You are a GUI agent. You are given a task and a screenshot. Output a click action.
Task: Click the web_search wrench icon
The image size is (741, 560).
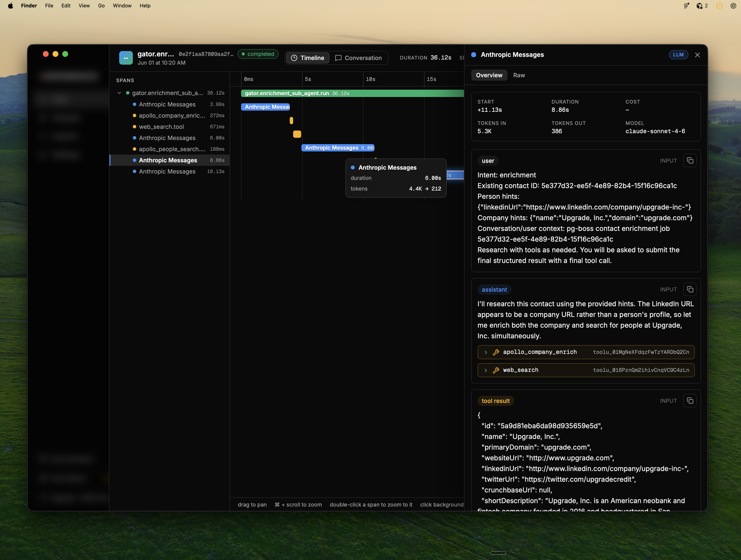496,370
